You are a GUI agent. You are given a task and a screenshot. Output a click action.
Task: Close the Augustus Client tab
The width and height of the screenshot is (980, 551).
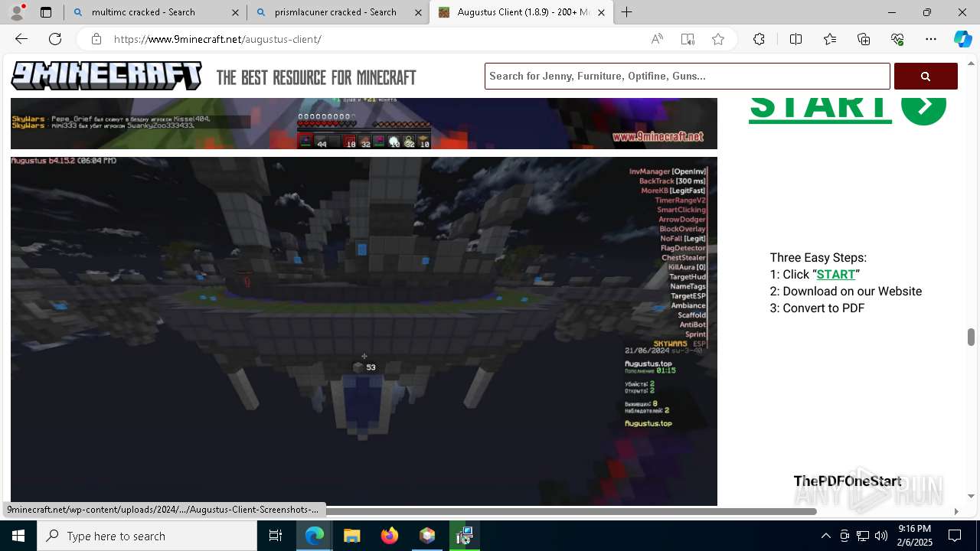point(601,12)
